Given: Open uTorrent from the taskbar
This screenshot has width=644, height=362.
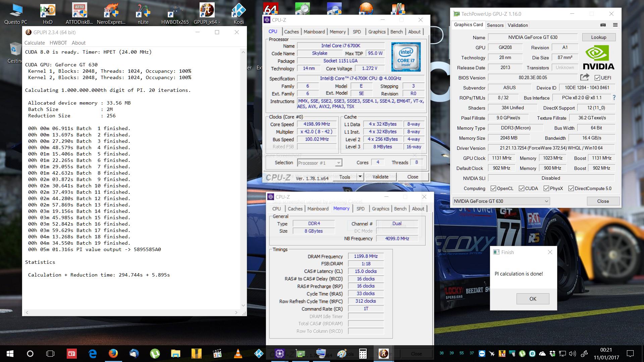Looking at the screenshot, I should pyautogui.click(x=155, y=353).
